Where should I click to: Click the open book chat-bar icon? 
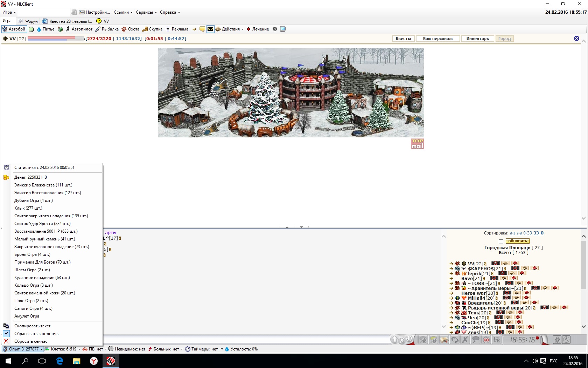[x=444, y=340]
